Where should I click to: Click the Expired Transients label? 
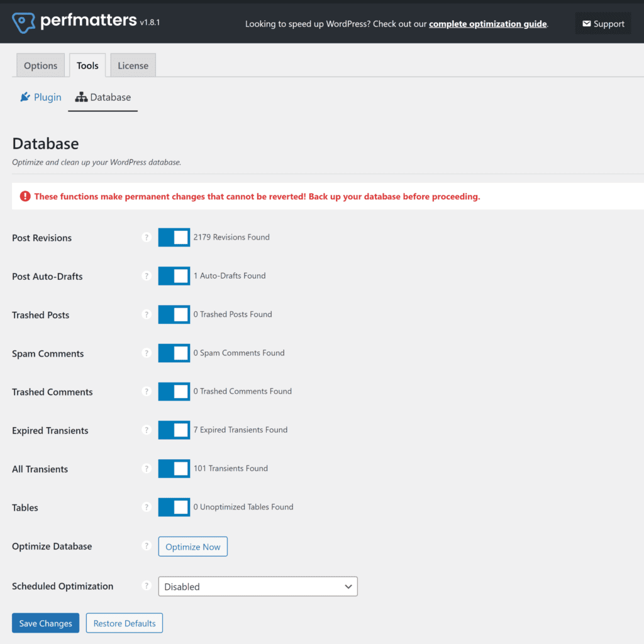click(50, 430)
